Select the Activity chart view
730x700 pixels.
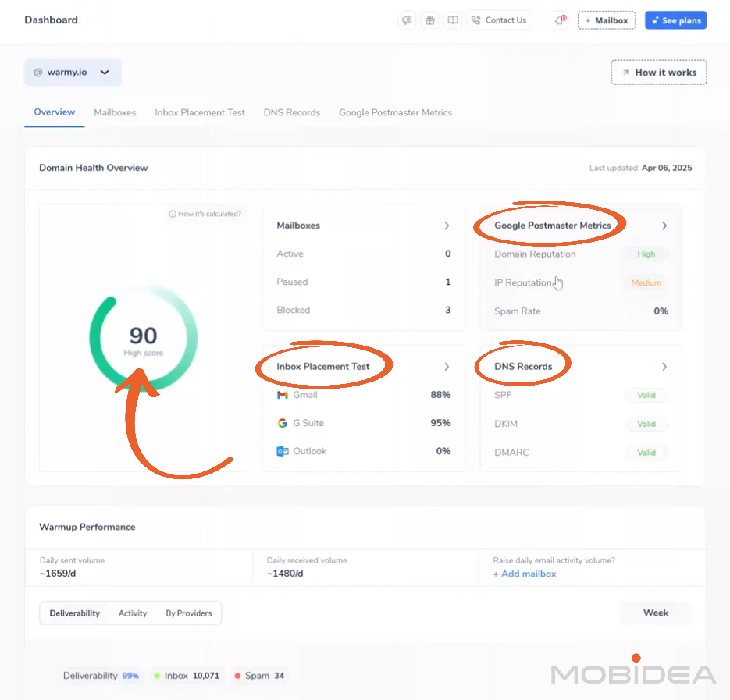pos(133,613)
